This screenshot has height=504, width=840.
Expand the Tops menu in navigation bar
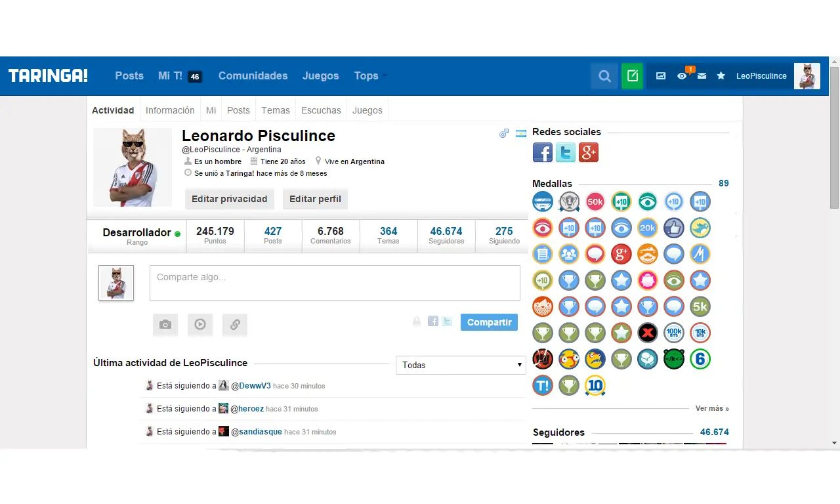[x=371, y=76]
